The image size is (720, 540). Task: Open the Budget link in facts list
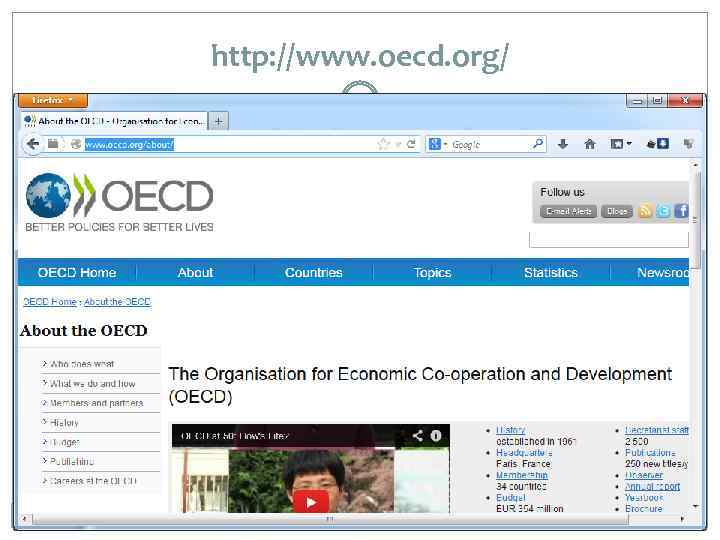pos(511,497)
